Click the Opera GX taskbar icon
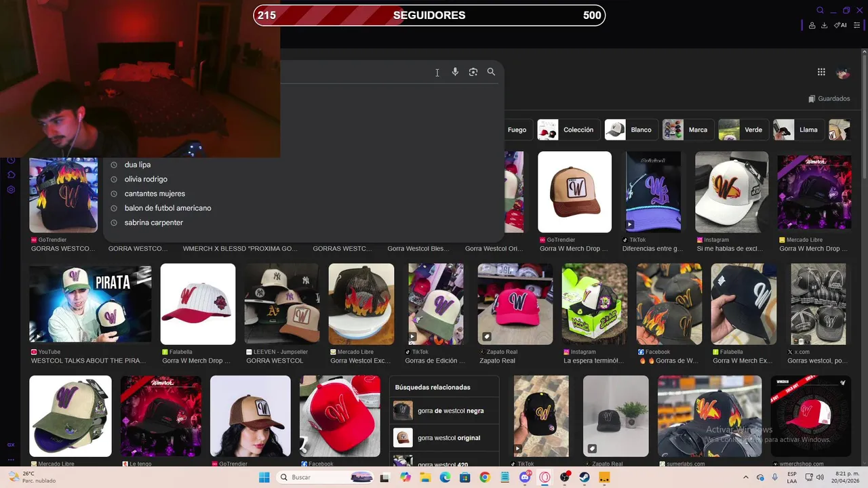 (545, 478)
